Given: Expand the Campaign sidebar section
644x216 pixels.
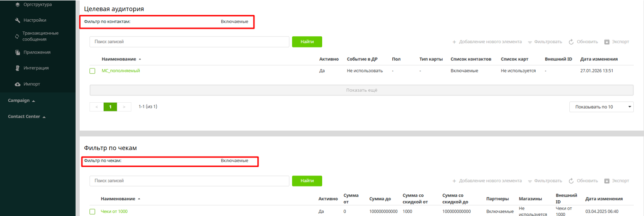Looking at the screenshot, I should [21, 100].
